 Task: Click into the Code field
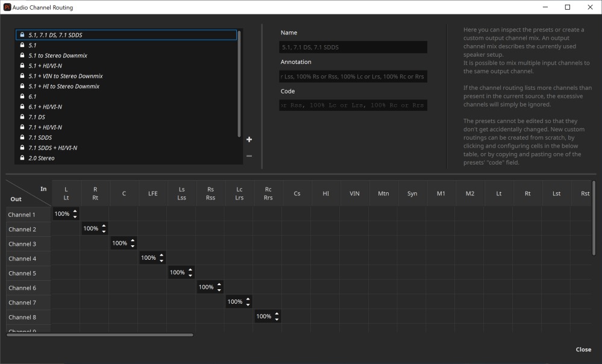point(353,105)
